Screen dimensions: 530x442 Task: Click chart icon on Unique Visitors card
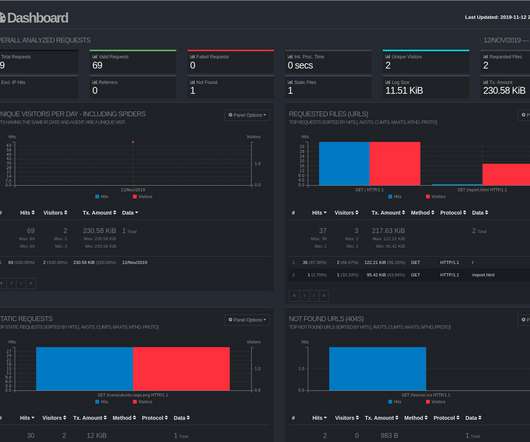click(x=388, y=57)
